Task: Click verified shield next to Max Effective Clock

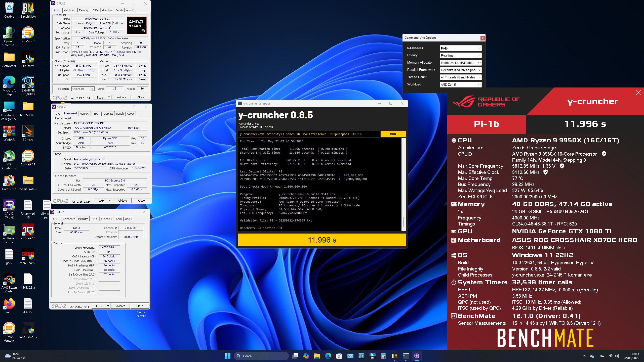Action: [x=545, y=172]
